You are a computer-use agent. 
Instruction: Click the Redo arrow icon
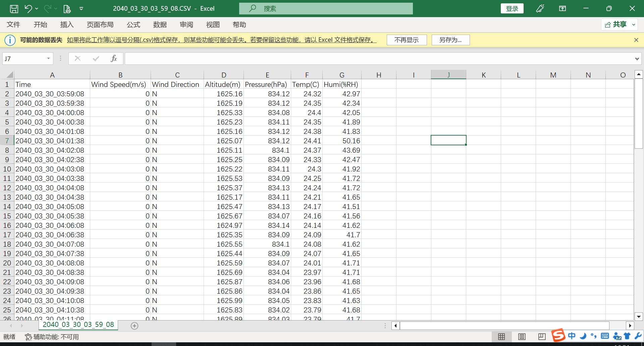(48, 9)
